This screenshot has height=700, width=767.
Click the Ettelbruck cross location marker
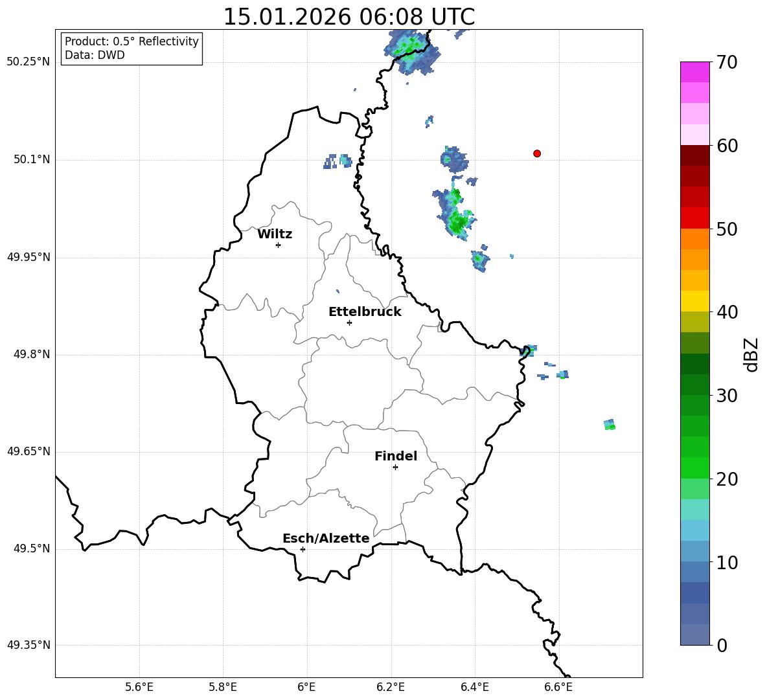(349, 322)
